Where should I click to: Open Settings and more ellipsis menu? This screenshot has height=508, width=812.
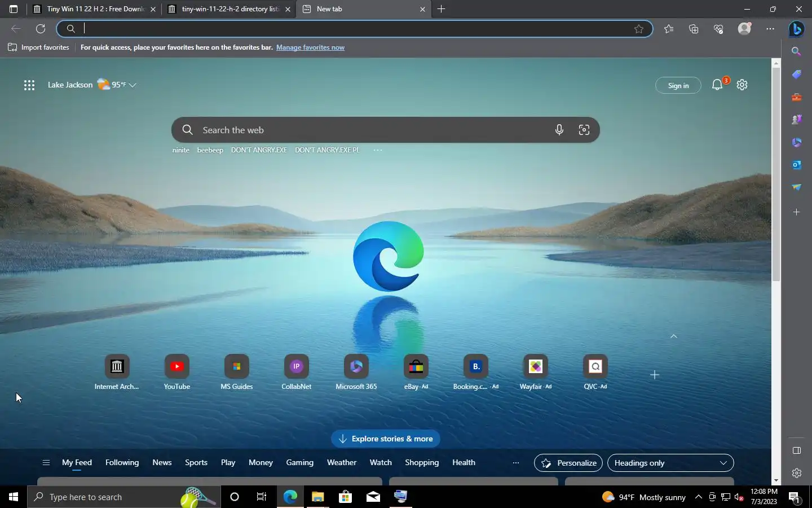[x=770, y=29]
